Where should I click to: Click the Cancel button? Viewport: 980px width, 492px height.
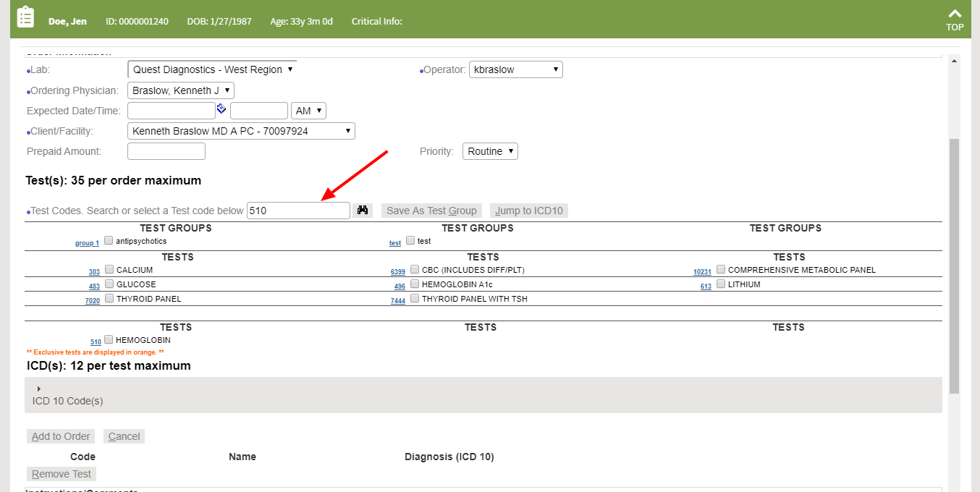124,436
